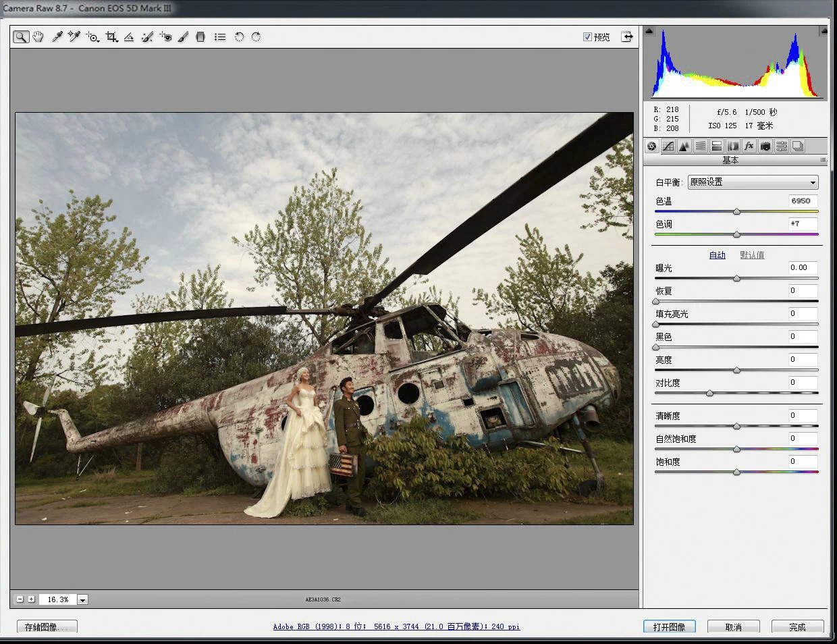
Task: Focus the 恢复 value field
Action: point(803,290)
